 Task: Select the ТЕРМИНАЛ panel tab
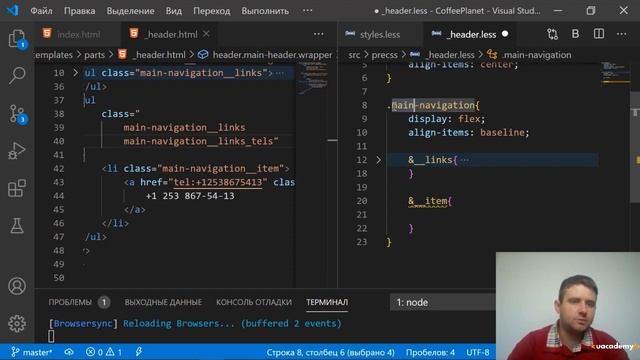pyautogui.click(x=327, y=302)
